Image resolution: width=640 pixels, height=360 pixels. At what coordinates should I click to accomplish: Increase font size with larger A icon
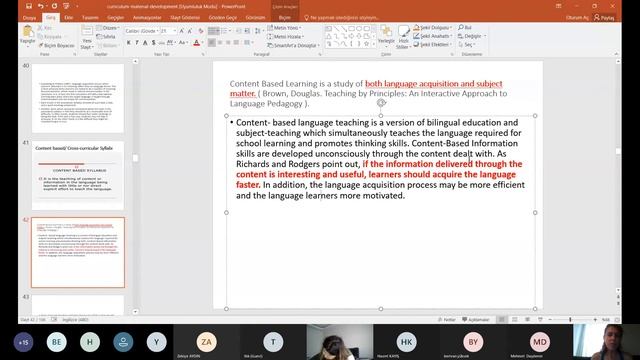[x=182, y=31]
